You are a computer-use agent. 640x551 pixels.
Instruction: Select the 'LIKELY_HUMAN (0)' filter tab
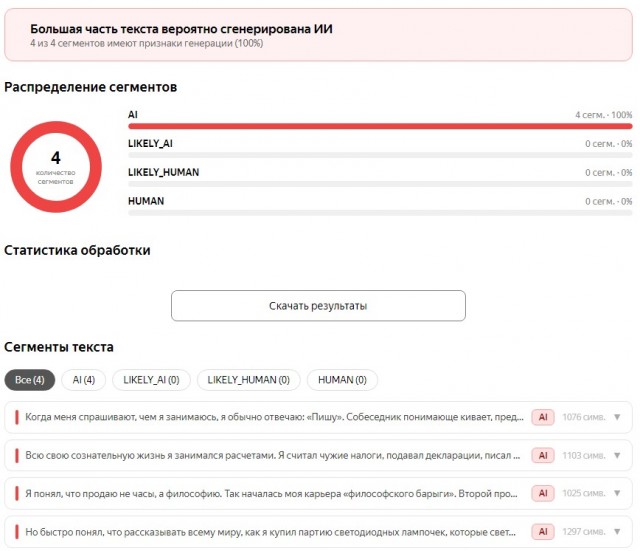coord(249,380)
